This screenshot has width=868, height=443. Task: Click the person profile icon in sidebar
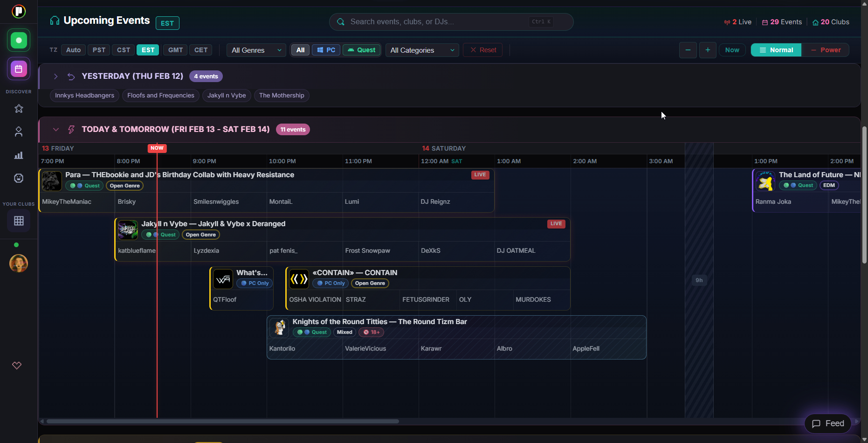coord(19,132)
